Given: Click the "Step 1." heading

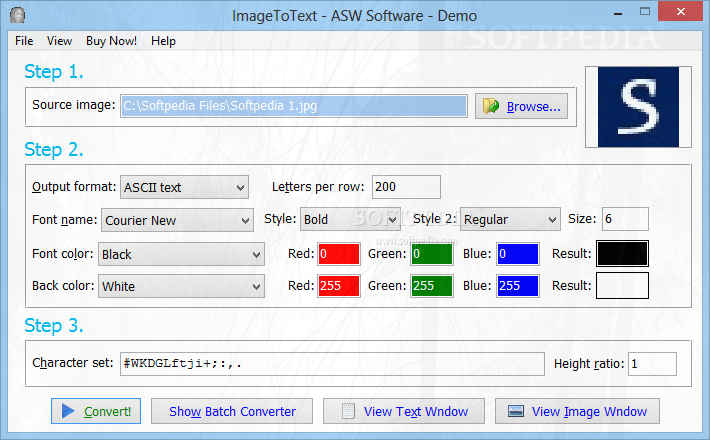Looking at the screenshot, I should click(x=54, y=72).
